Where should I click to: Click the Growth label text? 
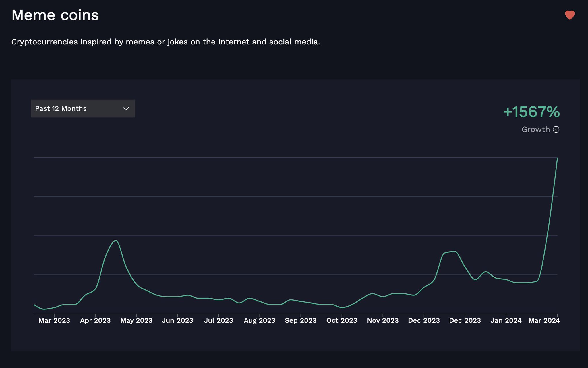536,130
